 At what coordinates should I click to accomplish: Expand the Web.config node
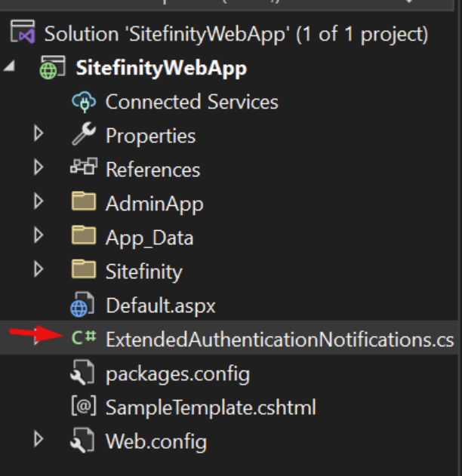[x=38, y=439]
